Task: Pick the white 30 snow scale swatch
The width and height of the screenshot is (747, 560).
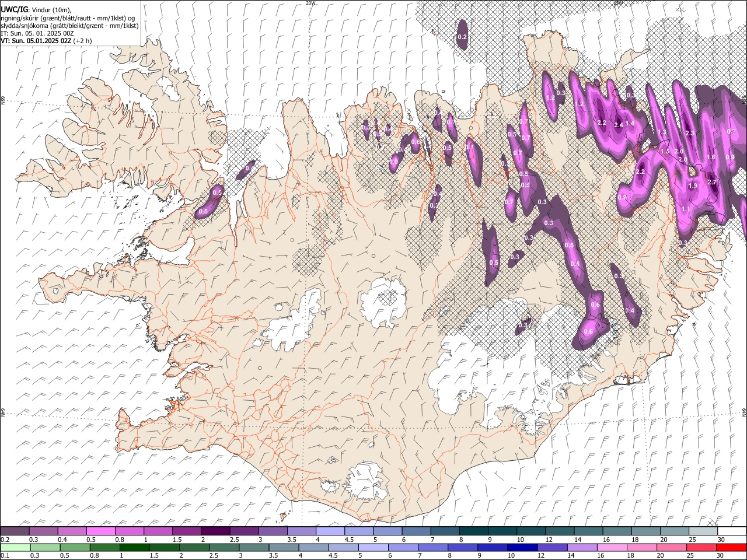Action: [732, 531]
